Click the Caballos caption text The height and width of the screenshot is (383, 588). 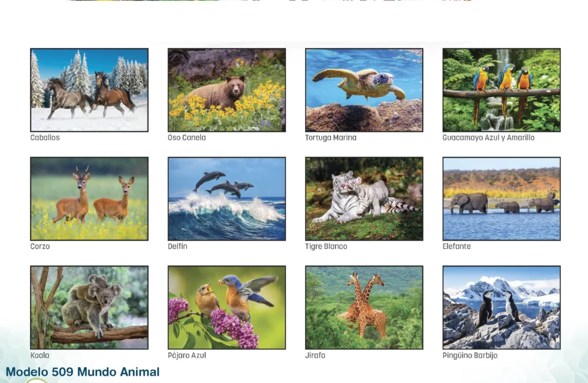click(45, 138)
